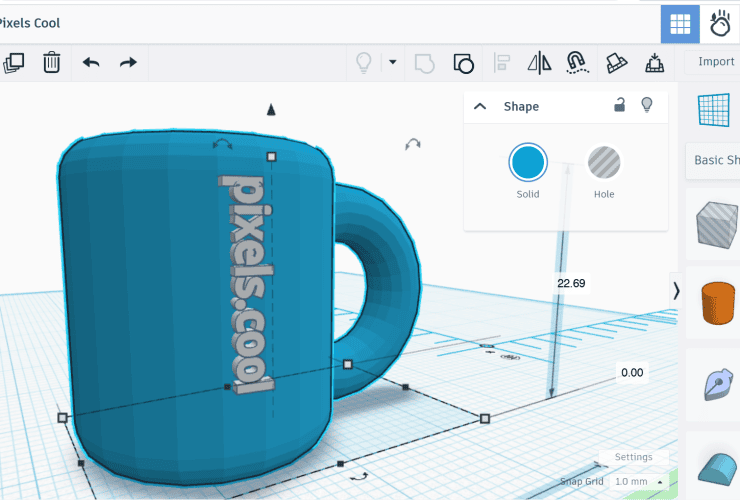Click the black cone lift handle above mug
This screenshot has height=500, width=740.
click(x=271, y=110)
